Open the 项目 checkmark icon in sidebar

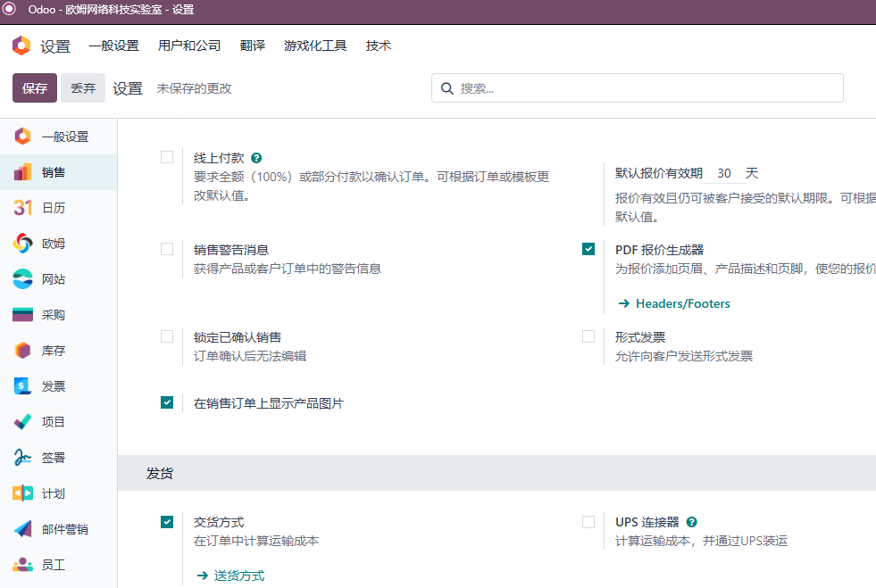(22, 422)
